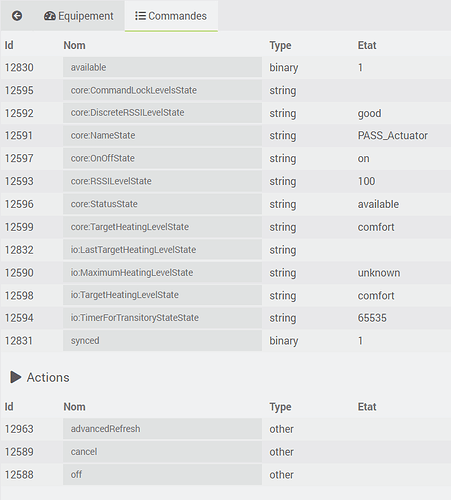451x500 pixels.
Task: Click the 'off' action name field
Action: coord(162,474)
